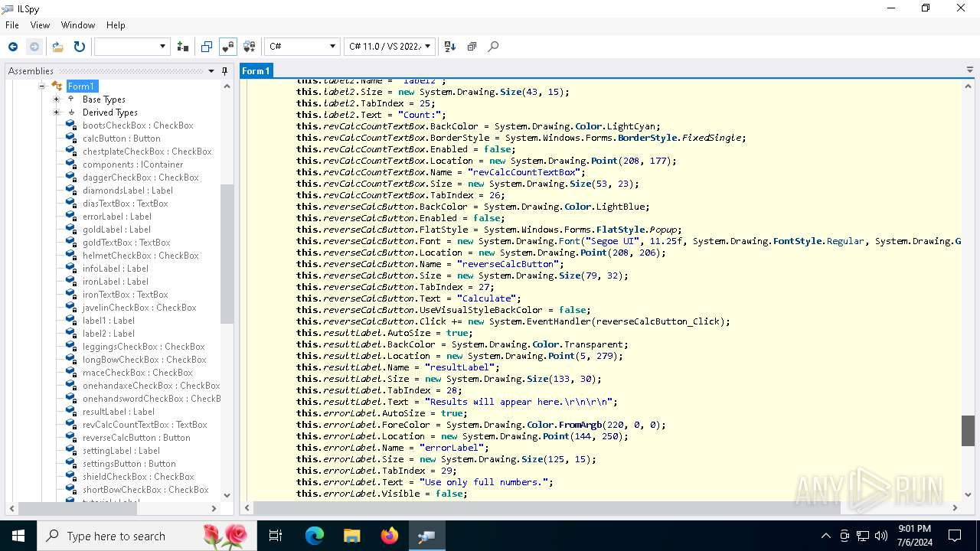Open the notification center icon
Screen dimensions: 980x551
[955, 536]
